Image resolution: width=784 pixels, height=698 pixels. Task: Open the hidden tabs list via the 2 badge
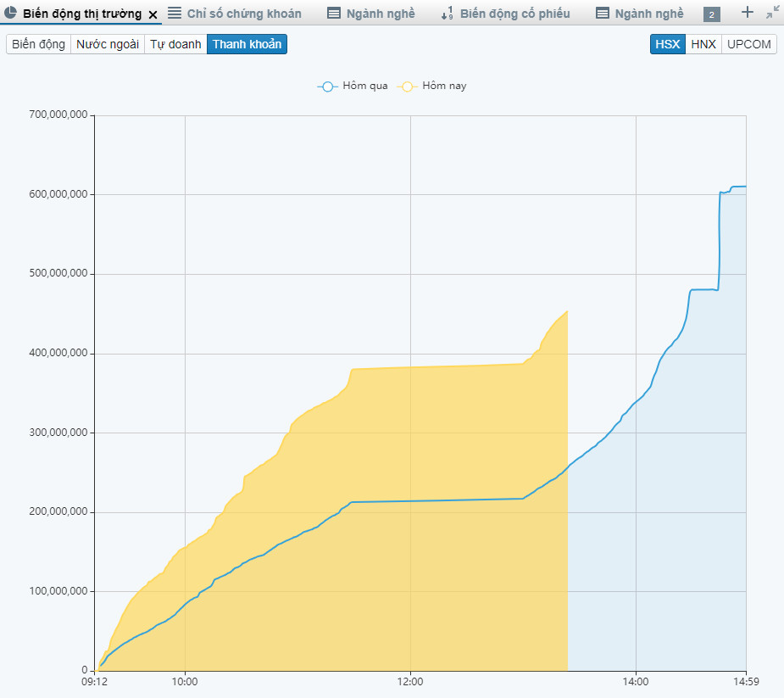pyautogui.click(x=712, y=14)
